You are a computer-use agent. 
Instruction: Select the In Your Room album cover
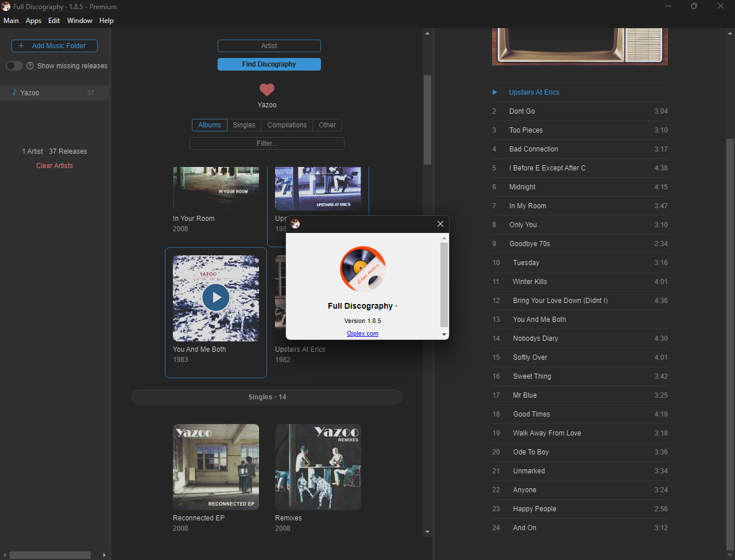tap(216, 189)
